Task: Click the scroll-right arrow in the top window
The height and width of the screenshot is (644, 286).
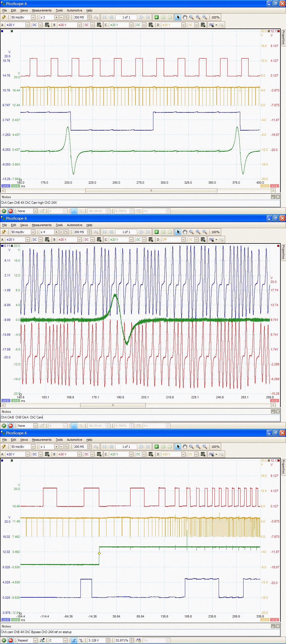Action: pyautogui.click(x=273, y=190)
